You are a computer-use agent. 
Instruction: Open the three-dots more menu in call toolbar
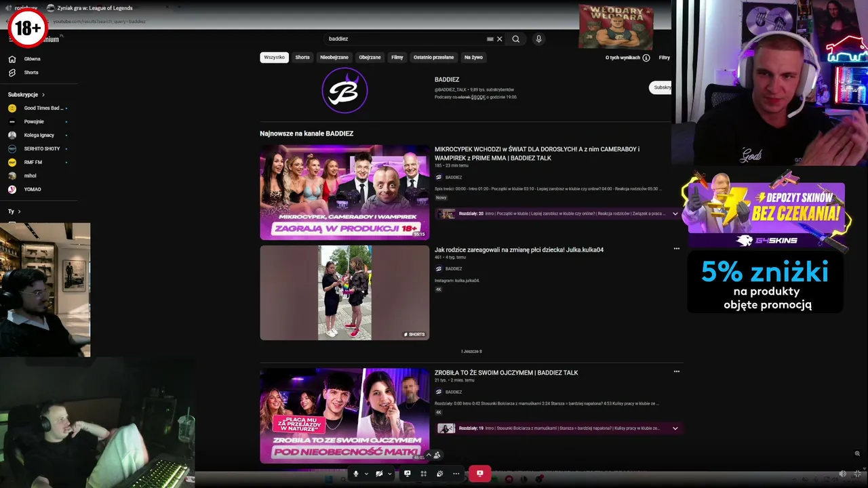[x=456, y=474]
